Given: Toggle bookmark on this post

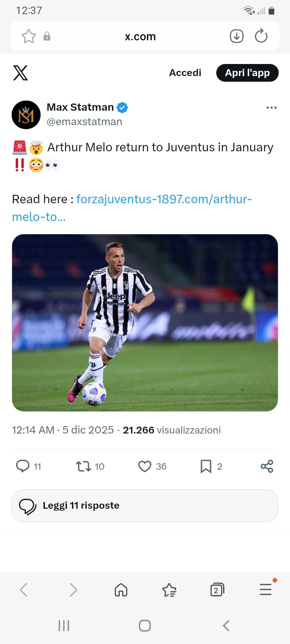Looking at the screenshot, I should pyautogui.click(x=206, y=466).
